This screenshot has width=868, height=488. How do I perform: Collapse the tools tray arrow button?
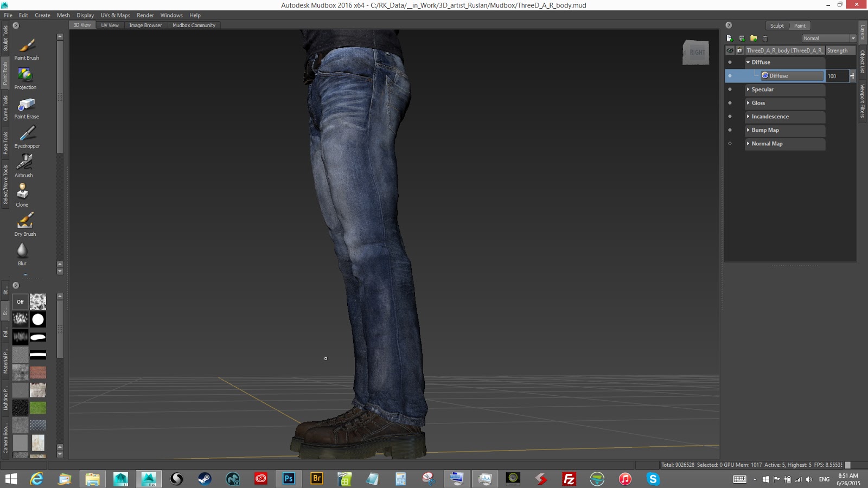point(16,25)
